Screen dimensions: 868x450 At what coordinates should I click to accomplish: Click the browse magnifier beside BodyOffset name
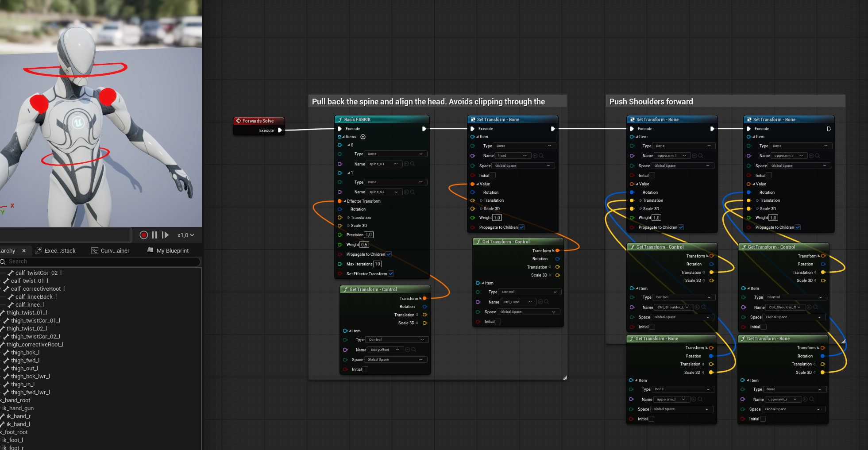click(x=414, y=350)
